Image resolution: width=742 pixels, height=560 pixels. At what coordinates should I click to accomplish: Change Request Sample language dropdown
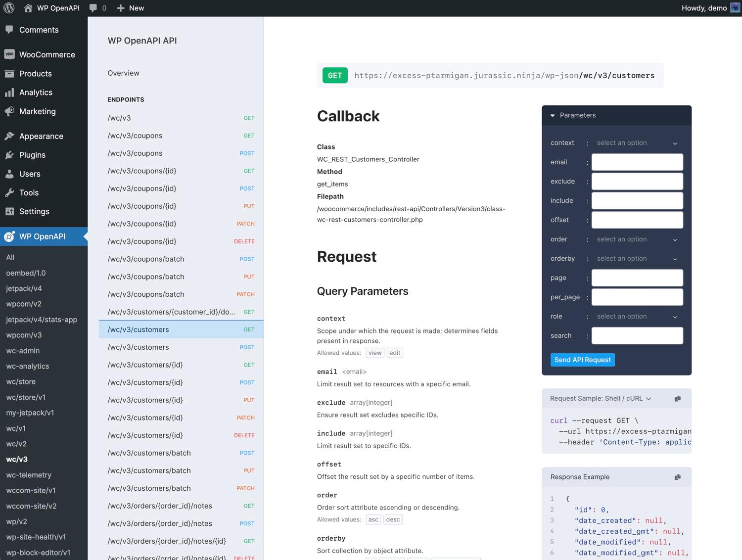(601, 398)
